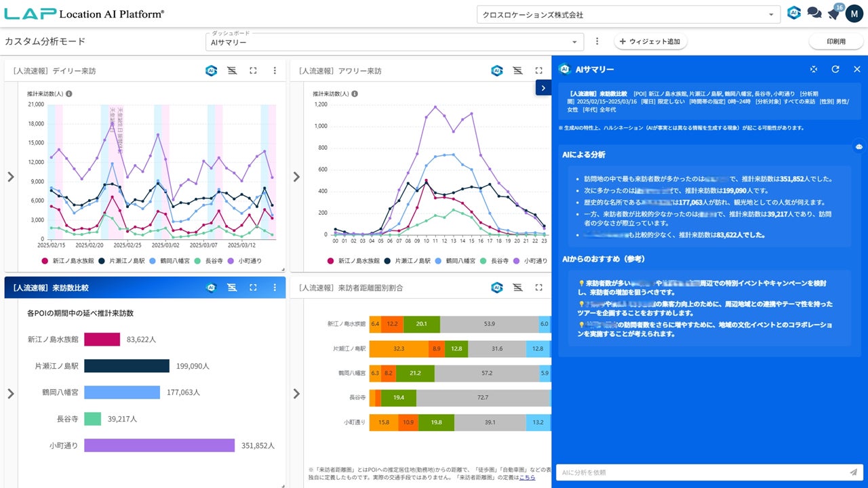
Task: Select the 片瀬江ノ島駅 dark navy bar
Action: coord(127,366)
